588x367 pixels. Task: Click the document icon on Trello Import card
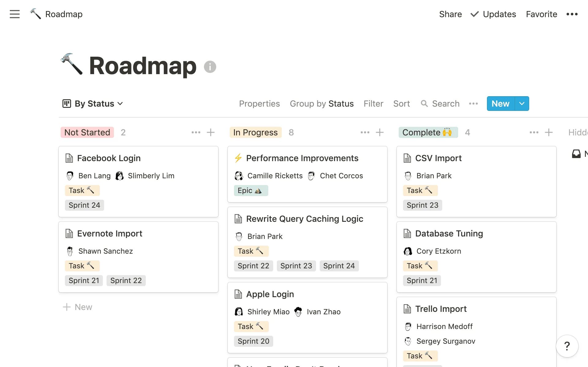[x=407, y=308]
